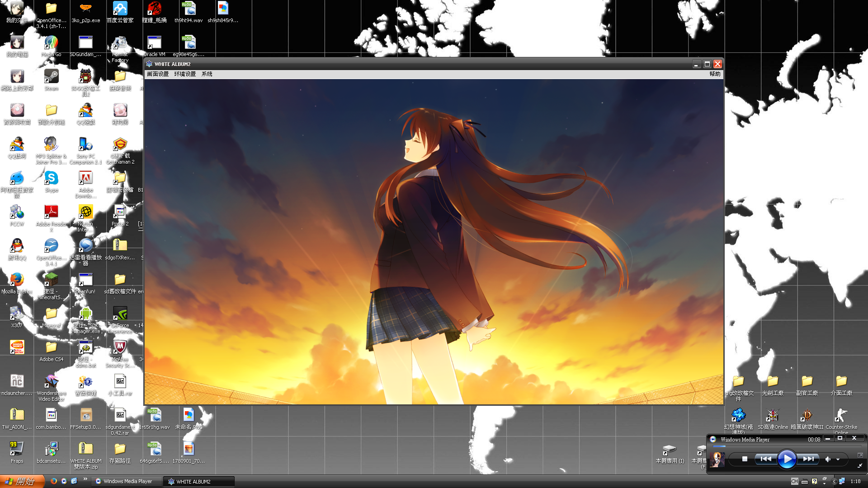The height and width of the screenshot is (488, 868).
Task: Open the 系统 menu in WHITE ALBUM2
Action: (206, 74)
